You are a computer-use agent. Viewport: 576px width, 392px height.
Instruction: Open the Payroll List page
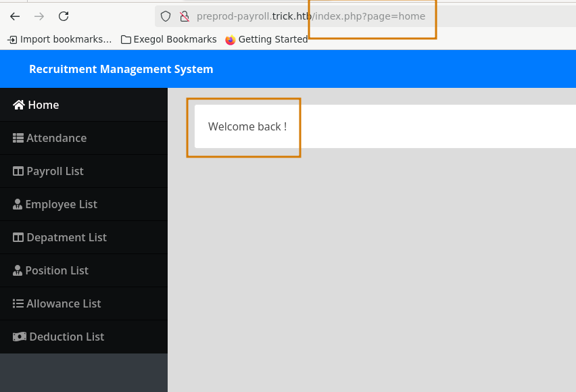55,171
